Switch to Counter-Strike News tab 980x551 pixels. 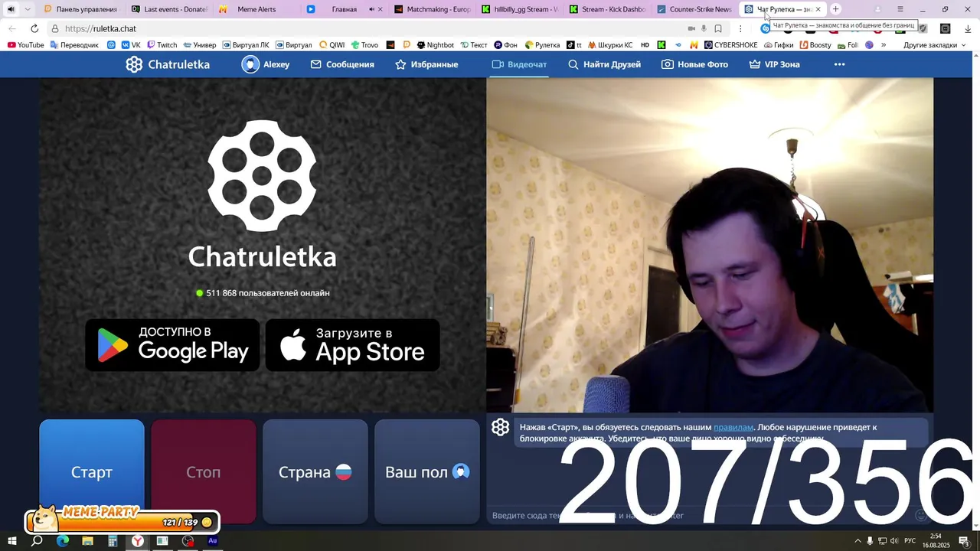(694, 9)
